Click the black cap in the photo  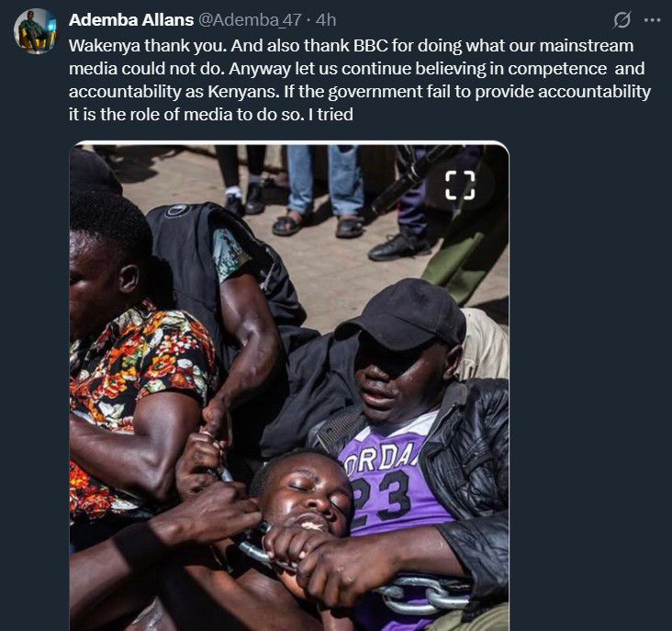point(404,313)
